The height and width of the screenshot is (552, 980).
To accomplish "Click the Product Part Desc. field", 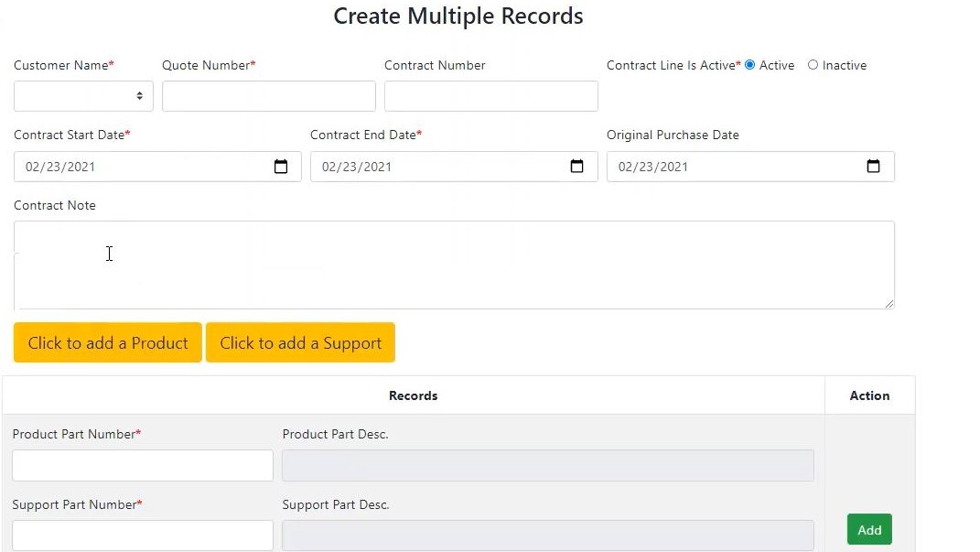I will [x=547, y=465].
